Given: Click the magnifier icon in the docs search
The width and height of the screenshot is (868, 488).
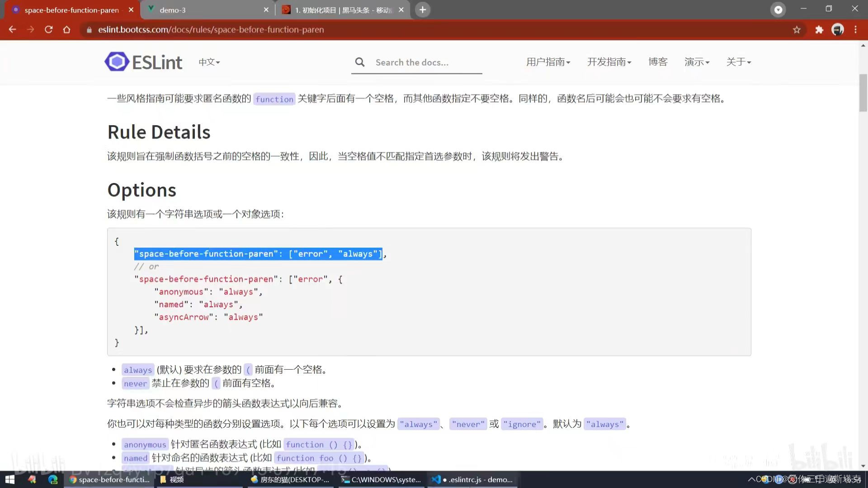Looking at the screenshot, I should (x=359, y=62).
